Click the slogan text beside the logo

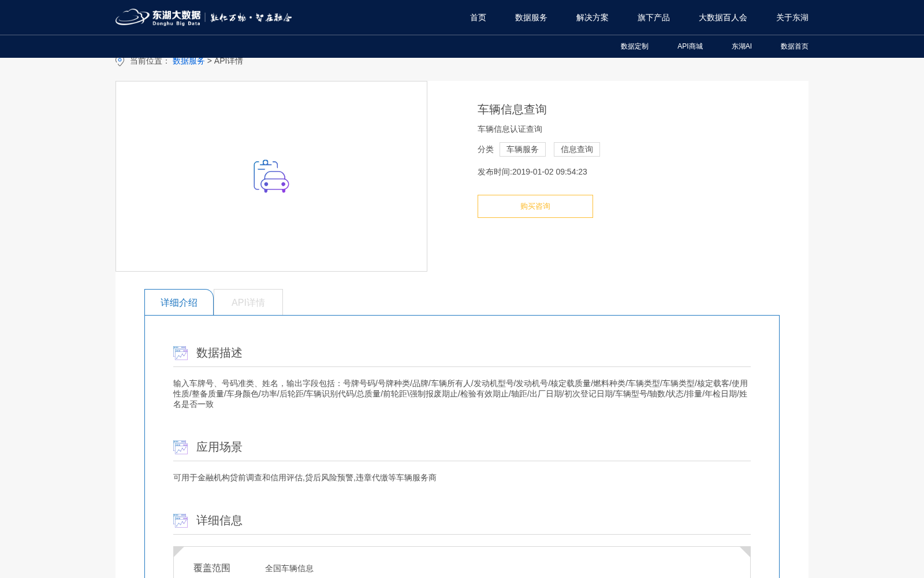[251, 18]
